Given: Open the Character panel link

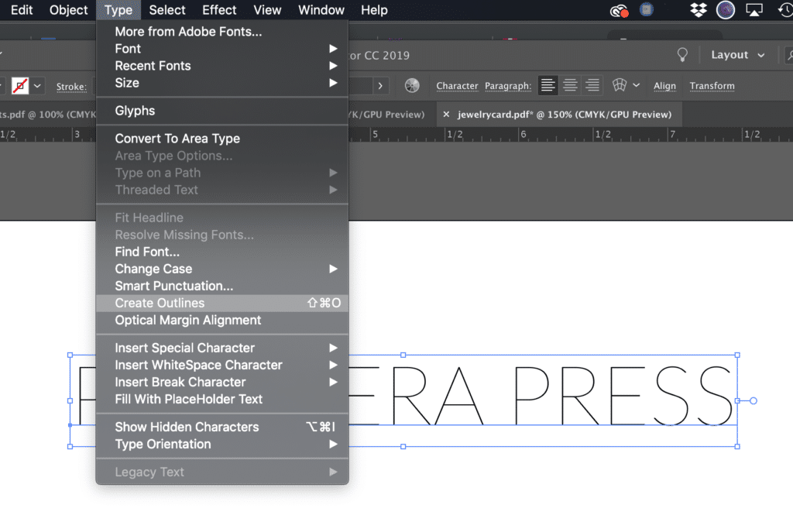Looking at the screenshot, I should 457,86.
